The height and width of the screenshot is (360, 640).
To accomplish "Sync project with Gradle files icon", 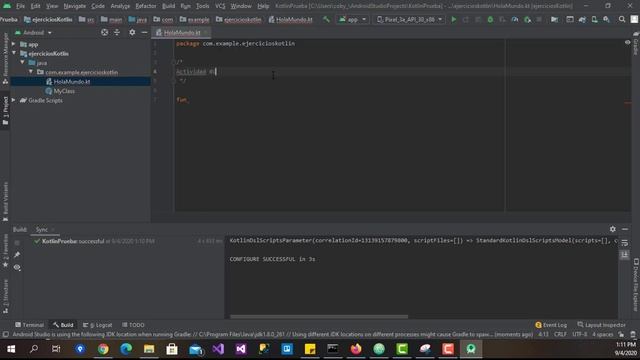I will coord(582,19).
